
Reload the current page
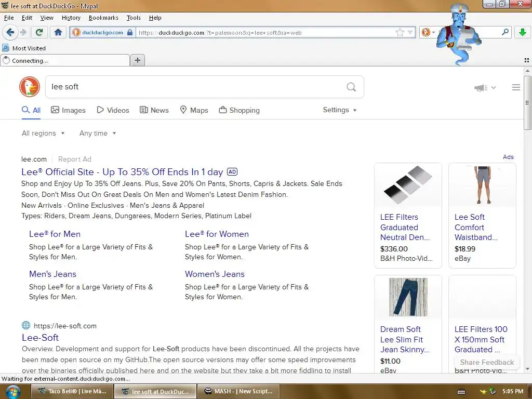(x=39, y=33)
